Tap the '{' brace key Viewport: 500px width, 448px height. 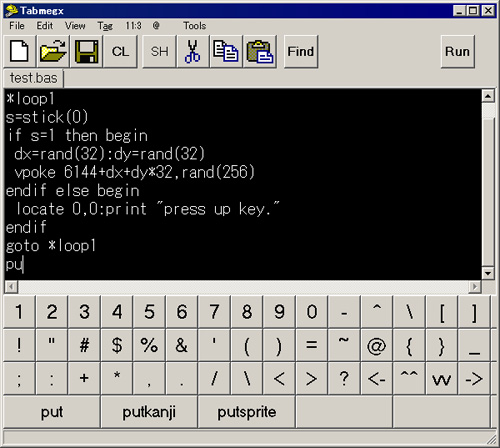tap(409, 345)
